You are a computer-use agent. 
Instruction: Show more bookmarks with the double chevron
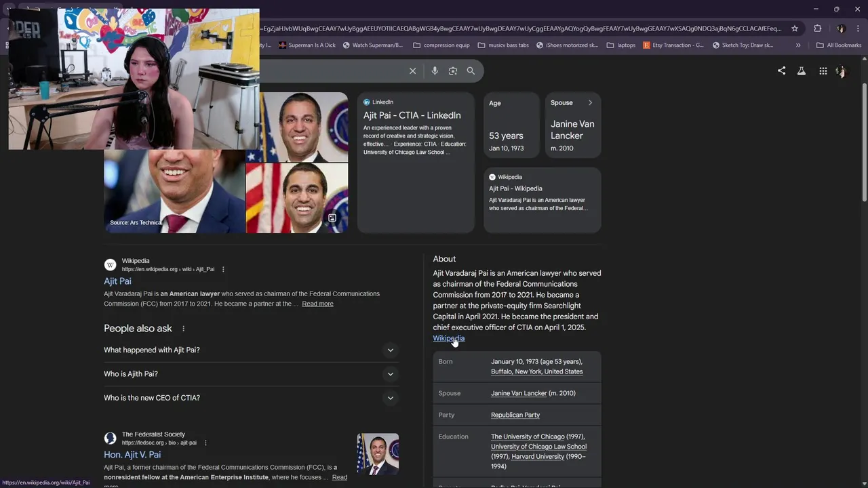[x=798, y=45]
